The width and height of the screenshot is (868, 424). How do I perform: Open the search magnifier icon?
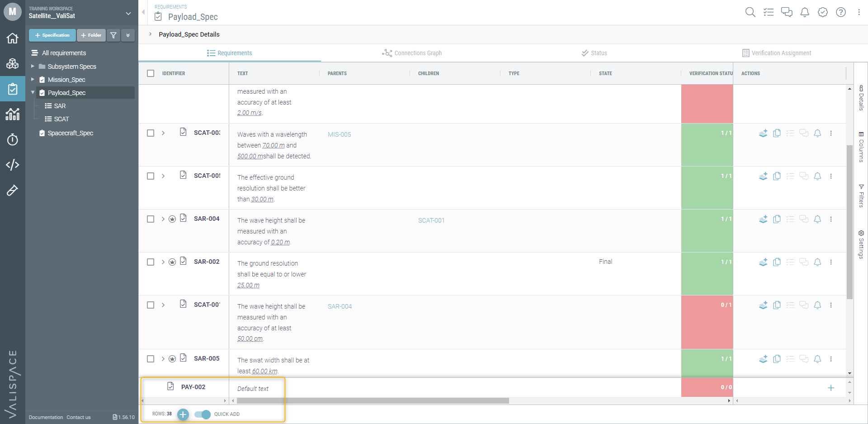(750, 12)
